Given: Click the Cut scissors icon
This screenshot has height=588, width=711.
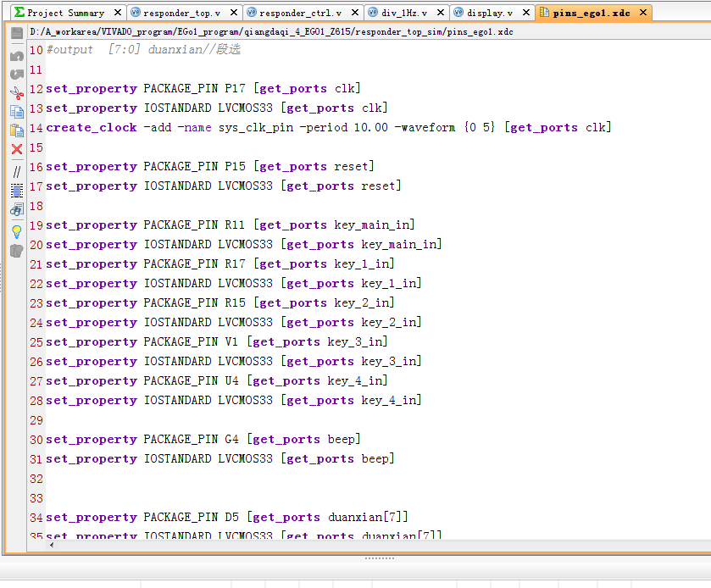Looking at the screenshot, I should [x=16, y=93].
